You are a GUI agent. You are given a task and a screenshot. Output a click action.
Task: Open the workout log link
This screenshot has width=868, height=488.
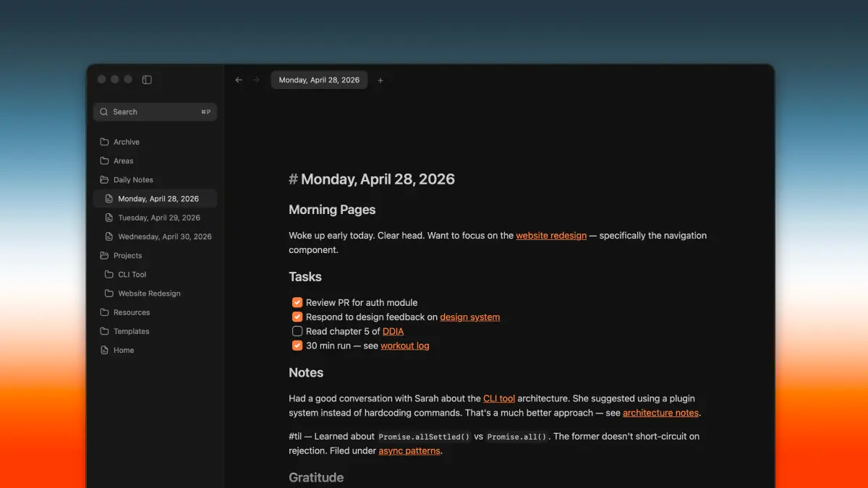click(405, 346)
